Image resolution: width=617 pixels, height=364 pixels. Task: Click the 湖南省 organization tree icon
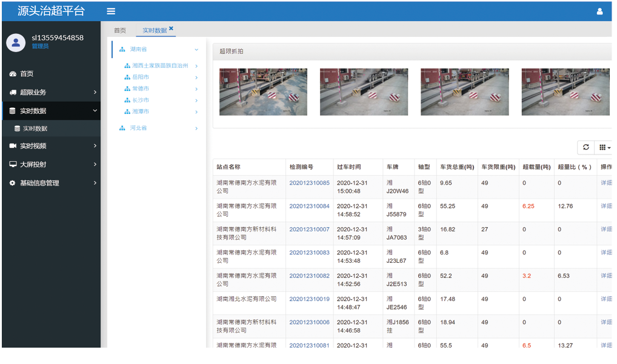(122, 49)
